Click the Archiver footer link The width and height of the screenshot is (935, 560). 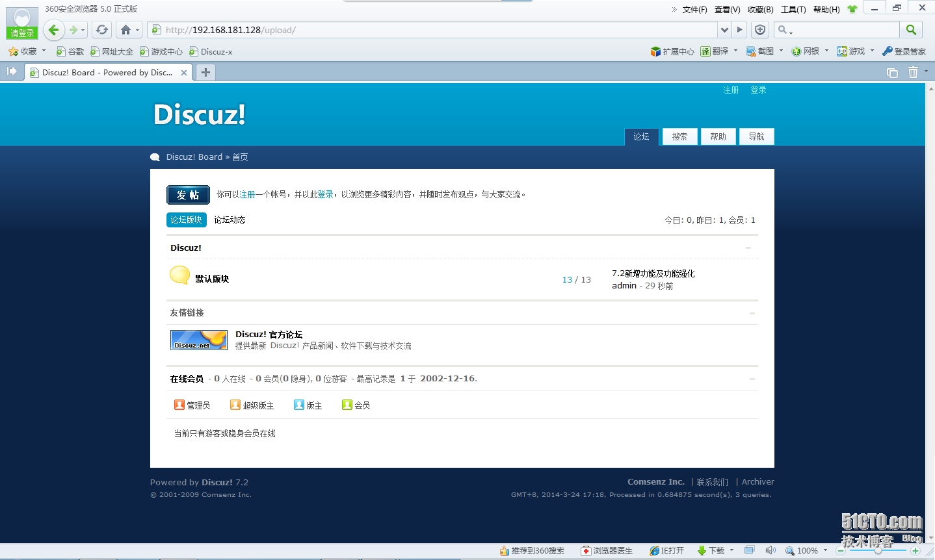(758, 482)
